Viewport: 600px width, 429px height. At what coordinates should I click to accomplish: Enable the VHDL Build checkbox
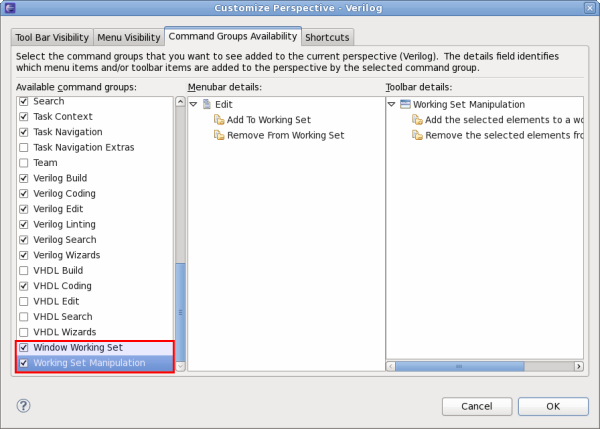(24, 271)
